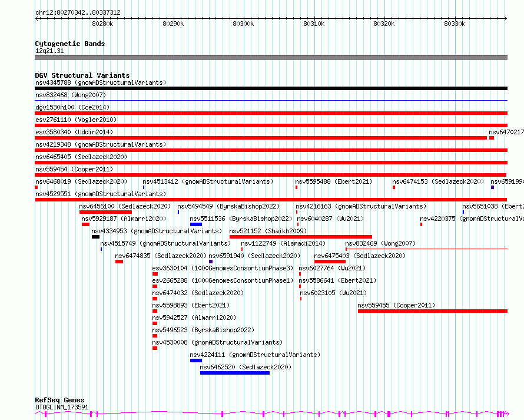
Task: Select the red nsv6475403 variant bar
Action: click(330, 262)
